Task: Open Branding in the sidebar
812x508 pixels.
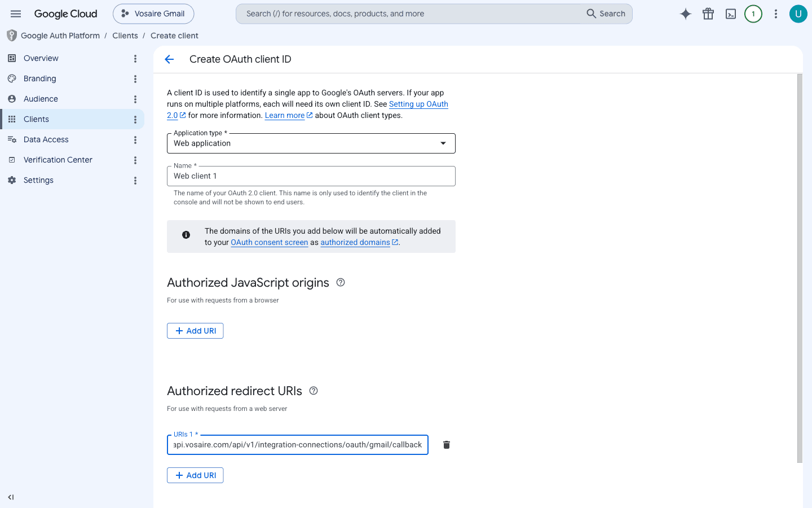Action: coord(72,78)
